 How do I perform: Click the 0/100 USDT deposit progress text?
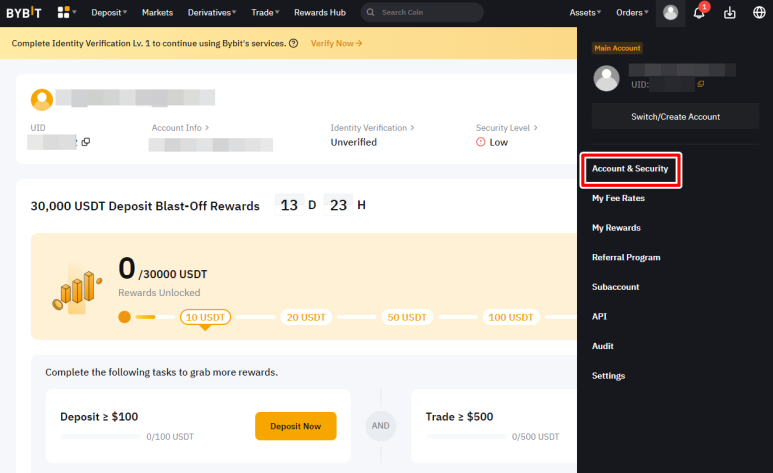click(170, 437)
